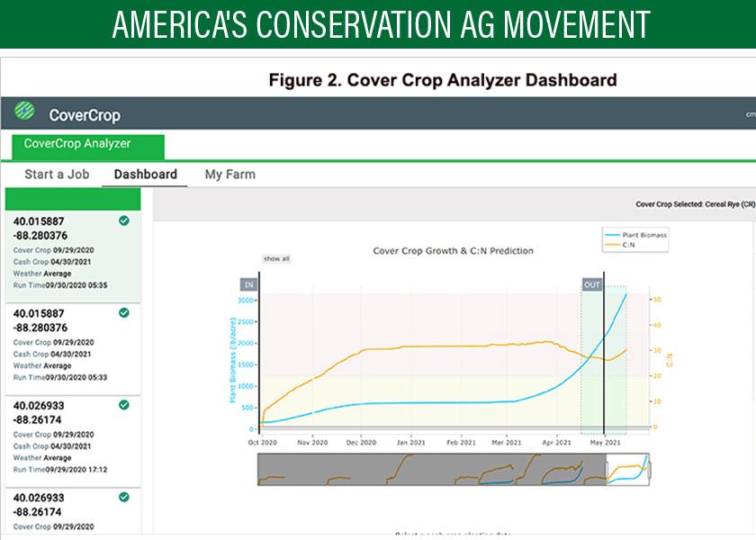The width and height of the screenshot is (756, 540).
Task: Click the CoverCrop logo icon
Action: coord(24,111)
